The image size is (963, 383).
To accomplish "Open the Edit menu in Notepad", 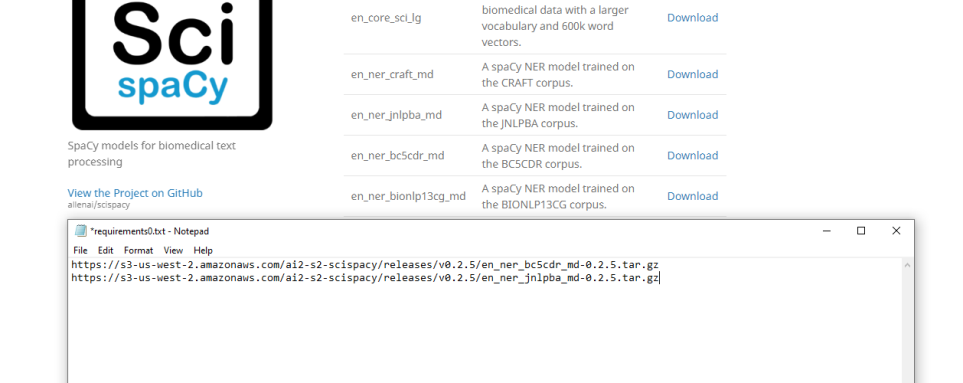I will point(106,250).
